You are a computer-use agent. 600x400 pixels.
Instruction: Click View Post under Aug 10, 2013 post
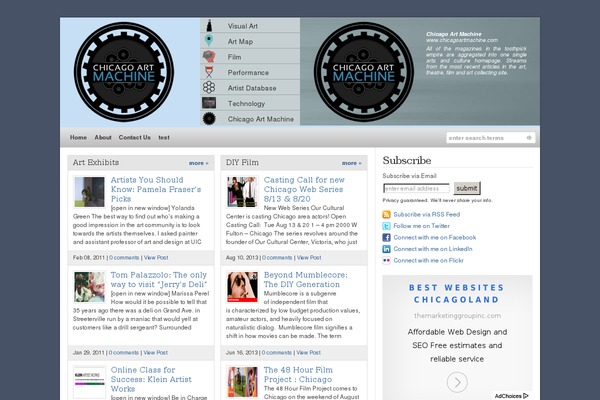[309, 258]
